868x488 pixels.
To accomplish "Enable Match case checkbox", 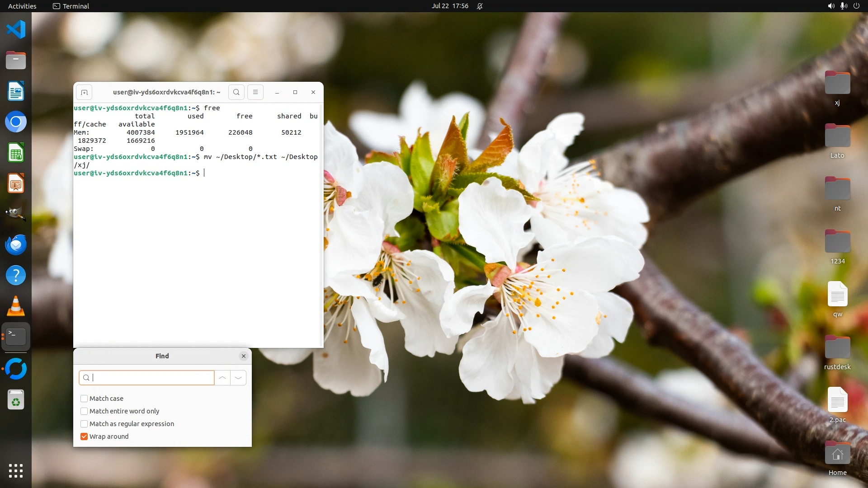I will pos(84,399).
